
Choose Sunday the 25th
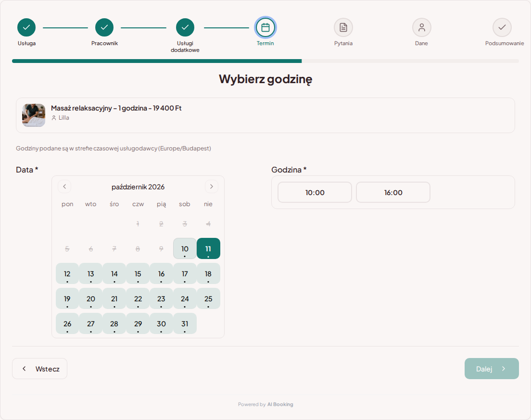pyautogui.click(x=208, y=299)
